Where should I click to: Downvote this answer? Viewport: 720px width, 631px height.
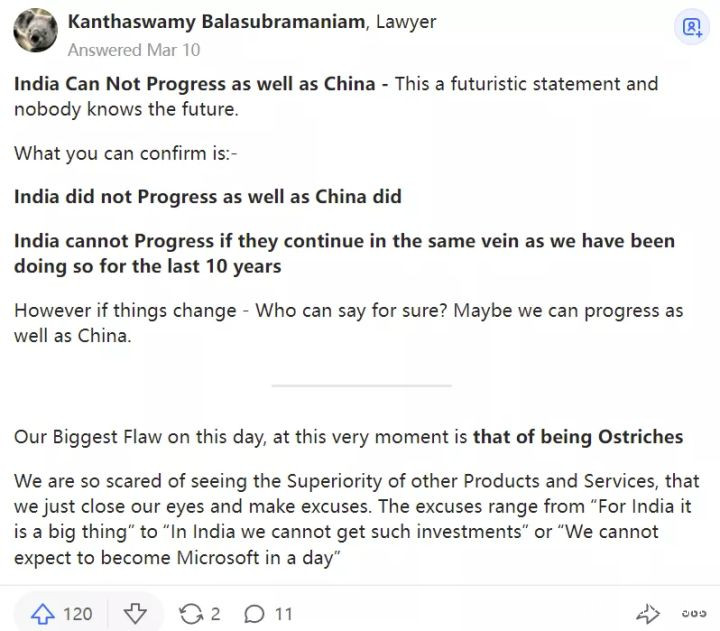pyautogui.click(x=134, y=613)
